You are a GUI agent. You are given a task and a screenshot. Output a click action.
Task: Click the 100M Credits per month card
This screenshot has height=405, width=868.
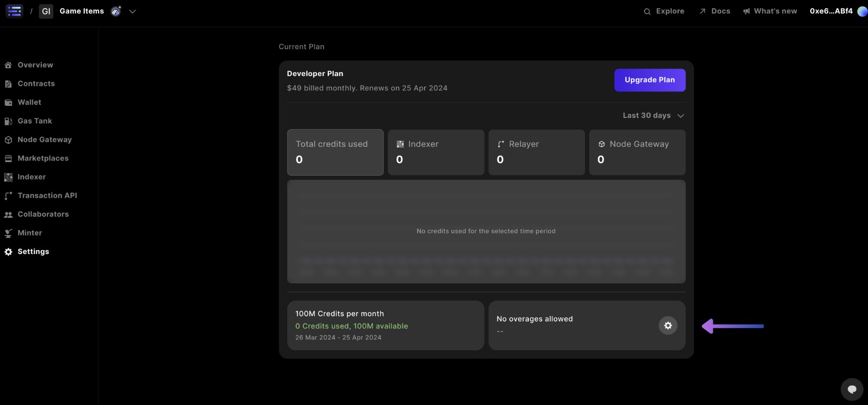pos(386,325)
